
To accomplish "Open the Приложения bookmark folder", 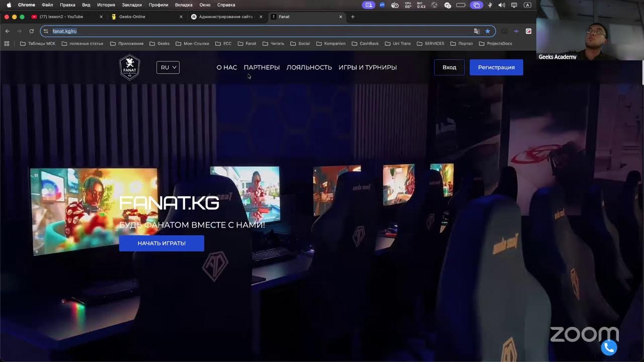I will [127, 44].
